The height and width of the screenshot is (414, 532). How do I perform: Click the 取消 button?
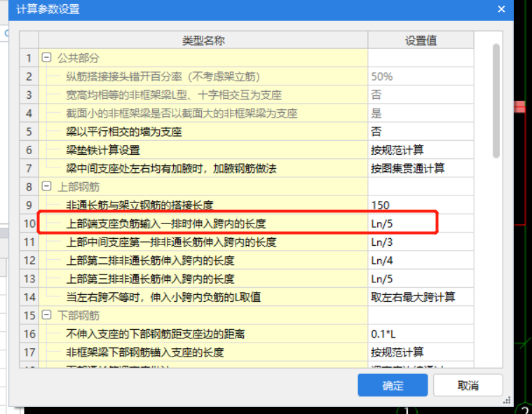pyautogui.click(x=468, y=385)
